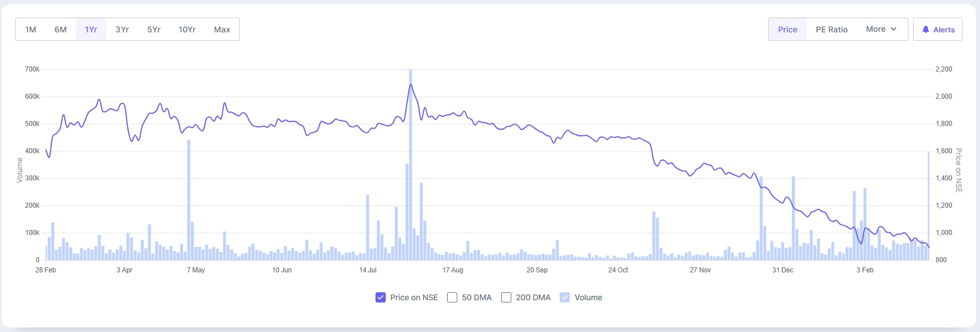Switch chart to 3Yr range
This screenshot has height=332, width=980.
point(122,30)
